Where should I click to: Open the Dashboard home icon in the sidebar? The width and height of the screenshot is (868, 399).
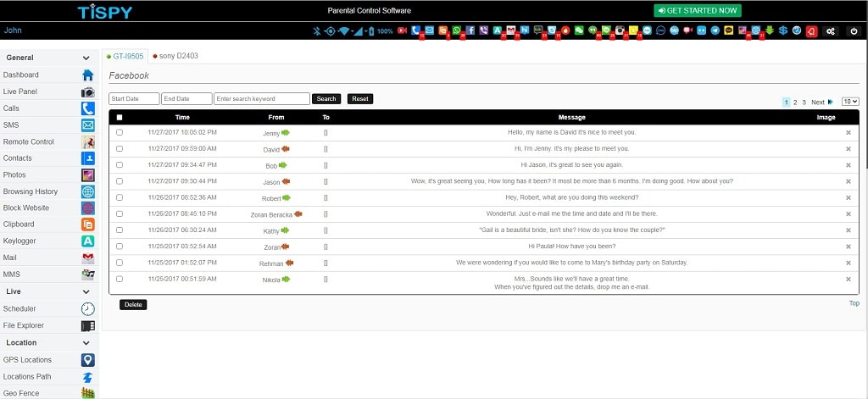click(87, 75)
